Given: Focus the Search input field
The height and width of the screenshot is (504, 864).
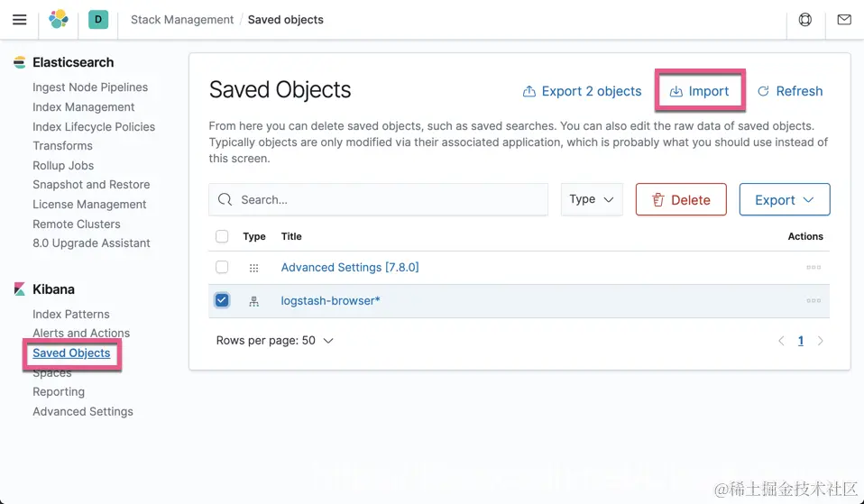Looking at the screenshot, I should (378, 199).
